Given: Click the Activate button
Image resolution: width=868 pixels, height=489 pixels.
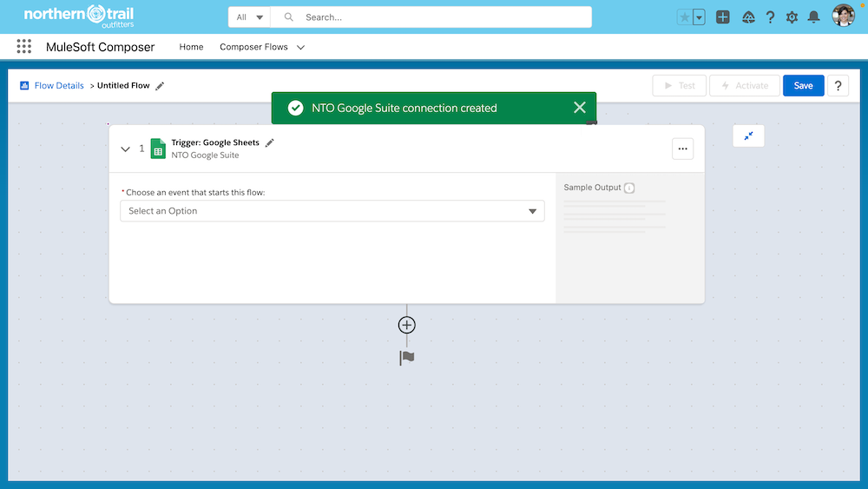Looking at the screenshot, I should click(x=745, y=86).
